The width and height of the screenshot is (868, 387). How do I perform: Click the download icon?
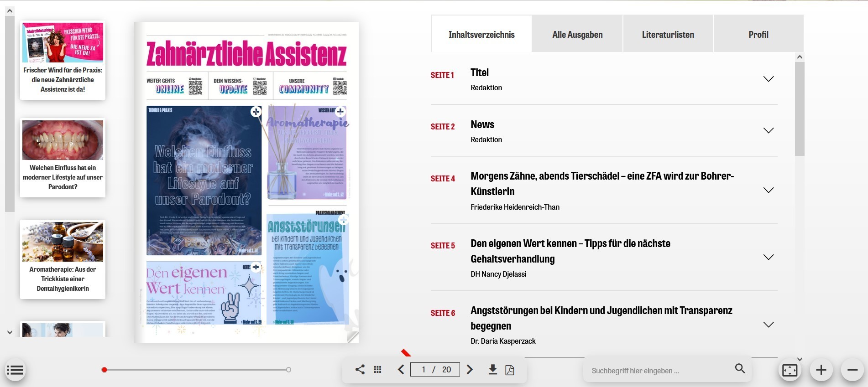492,370
